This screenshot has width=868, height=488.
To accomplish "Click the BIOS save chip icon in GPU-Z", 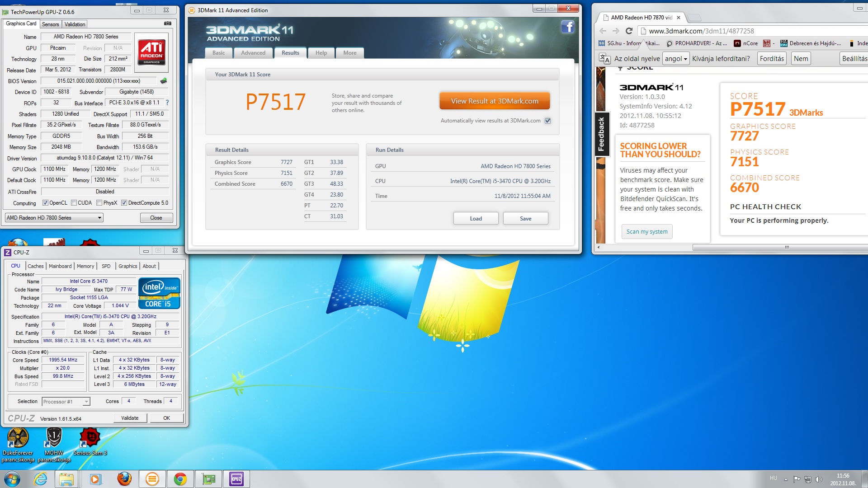I will coord(164,81).
